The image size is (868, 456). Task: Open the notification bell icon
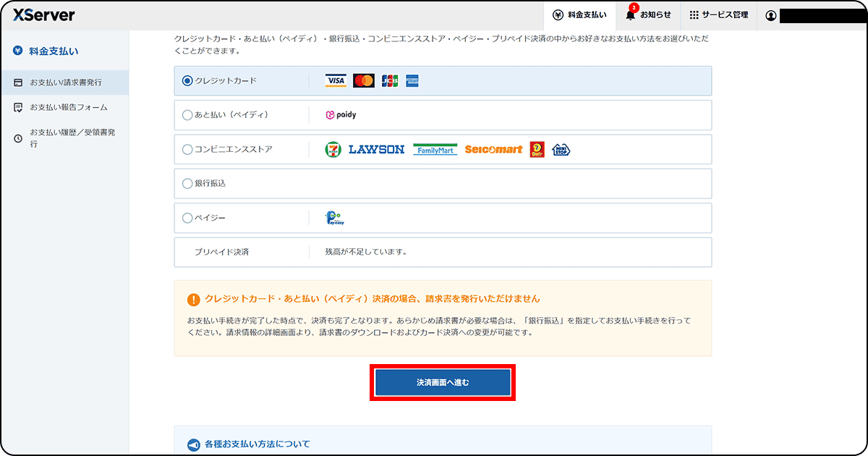pos(630,15)
